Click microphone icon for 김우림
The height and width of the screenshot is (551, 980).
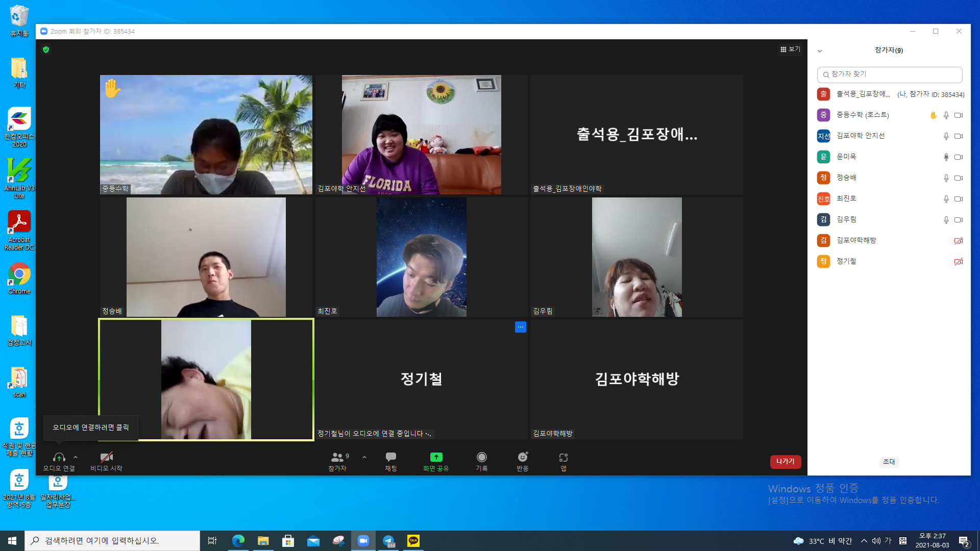tap(946, 220)
